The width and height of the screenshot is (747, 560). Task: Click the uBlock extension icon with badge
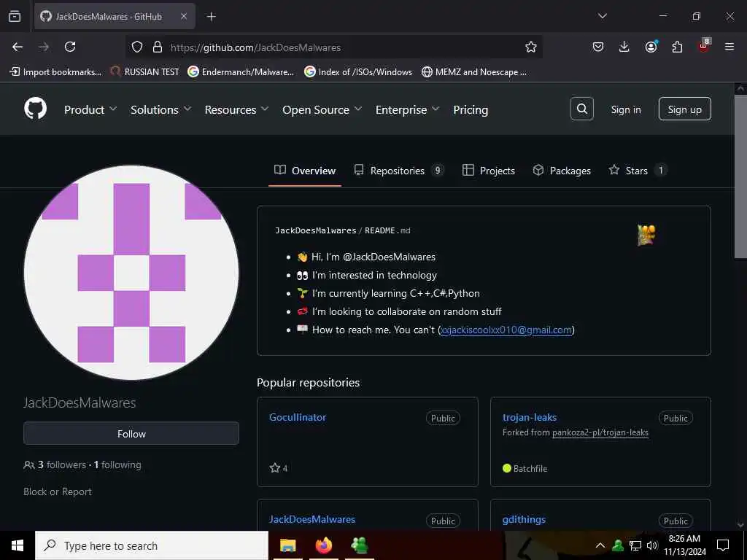tap(704, 46)
